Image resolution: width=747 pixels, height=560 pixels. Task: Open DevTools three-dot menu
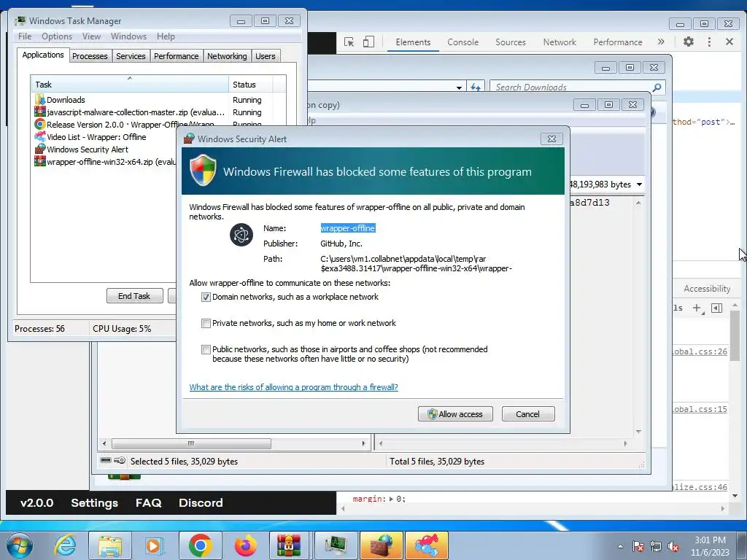click(709, 42)
